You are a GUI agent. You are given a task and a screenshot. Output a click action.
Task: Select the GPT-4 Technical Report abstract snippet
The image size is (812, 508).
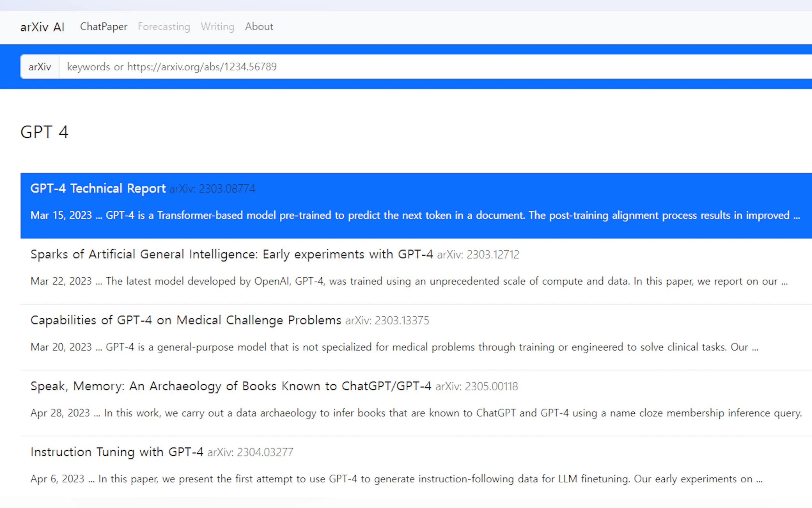click(415, 215)
